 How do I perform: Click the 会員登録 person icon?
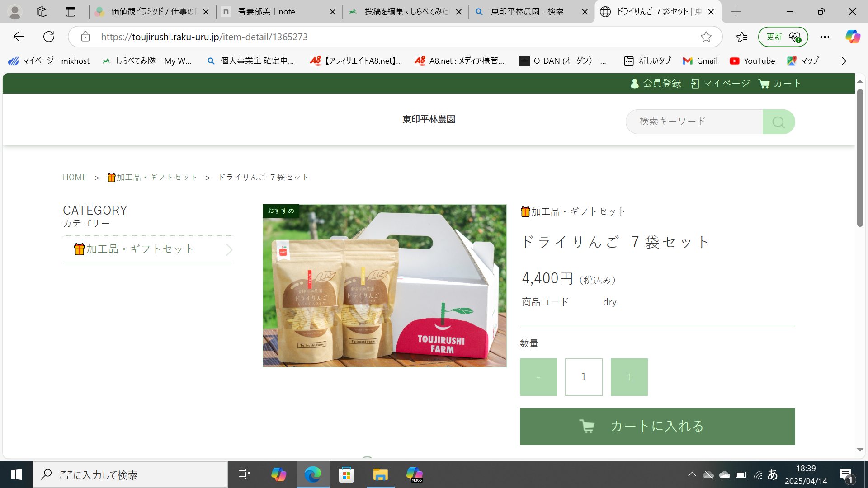[x=635, y=84]
